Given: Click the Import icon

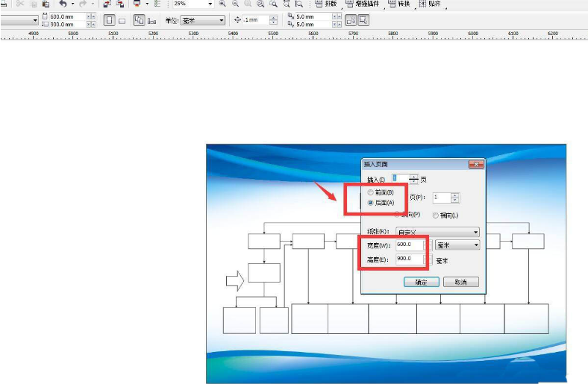Looking at the screenshot, I should 107,4.
